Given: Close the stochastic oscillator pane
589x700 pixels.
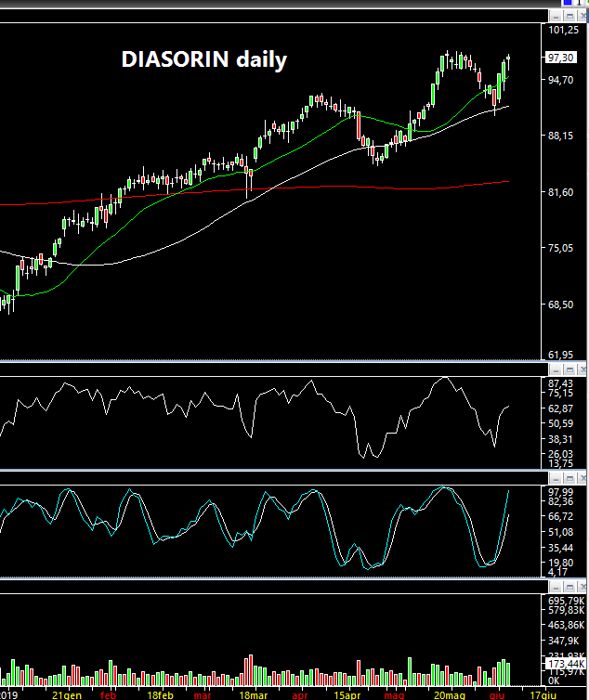Looking at the screenshot, I should coord(582,479).
